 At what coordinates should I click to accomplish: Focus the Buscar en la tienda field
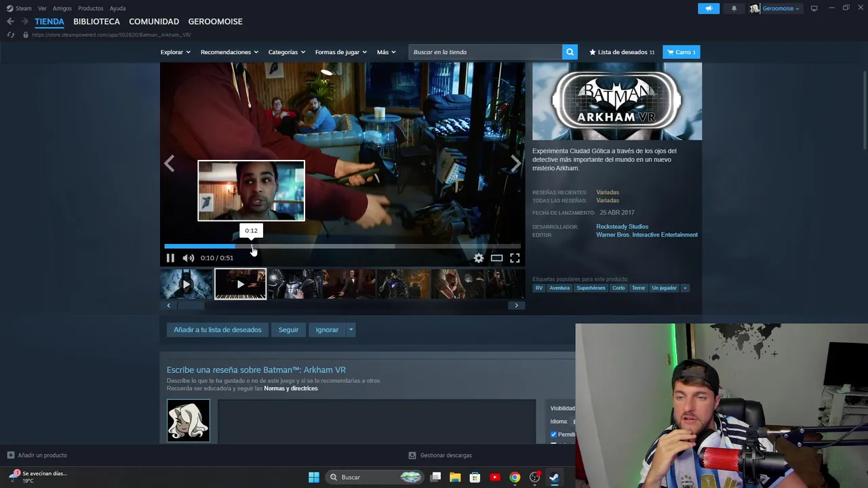click(x=486, y=52)
